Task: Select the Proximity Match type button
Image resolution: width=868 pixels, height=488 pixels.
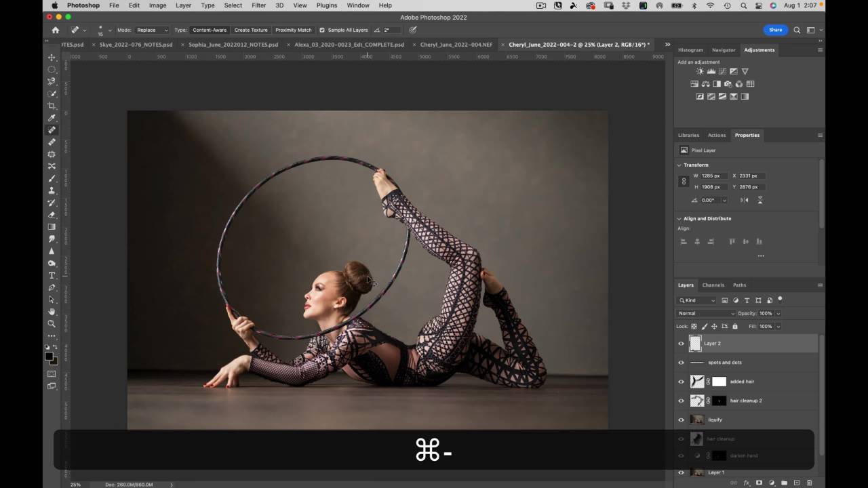Action: [294, 30]
